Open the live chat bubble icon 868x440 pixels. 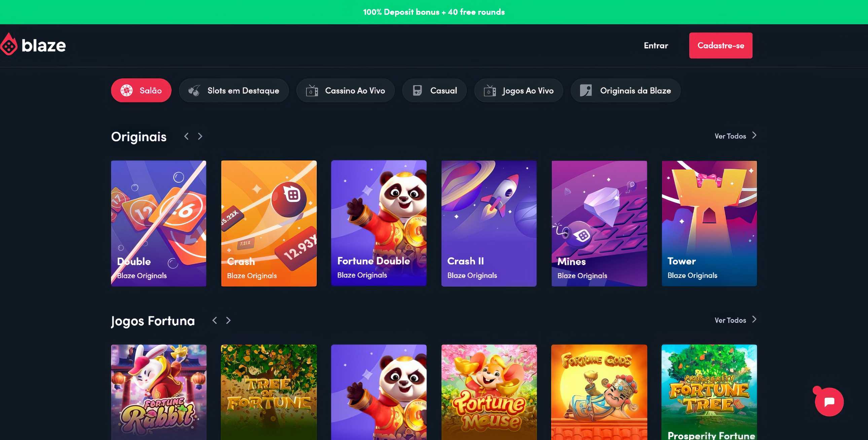coord(829,402)
